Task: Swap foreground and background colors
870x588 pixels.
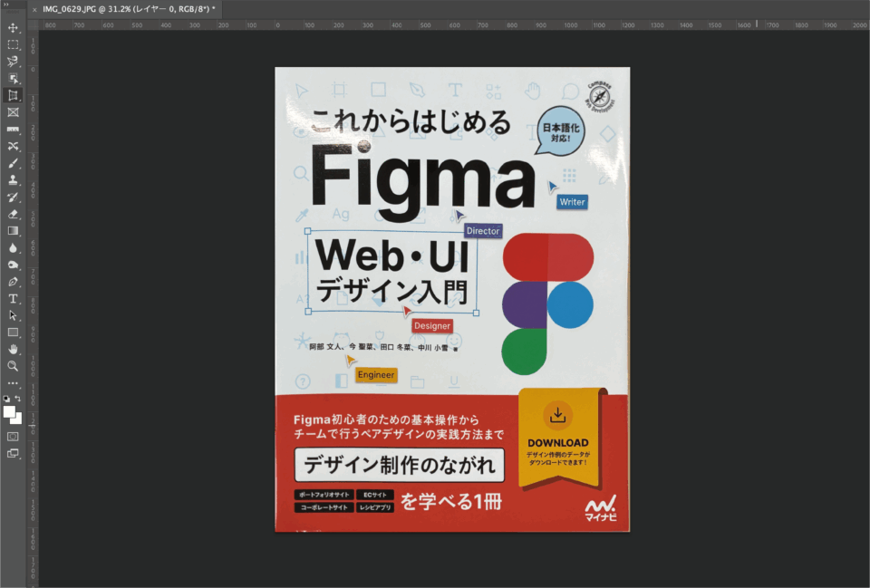Action: pos(18,399)
